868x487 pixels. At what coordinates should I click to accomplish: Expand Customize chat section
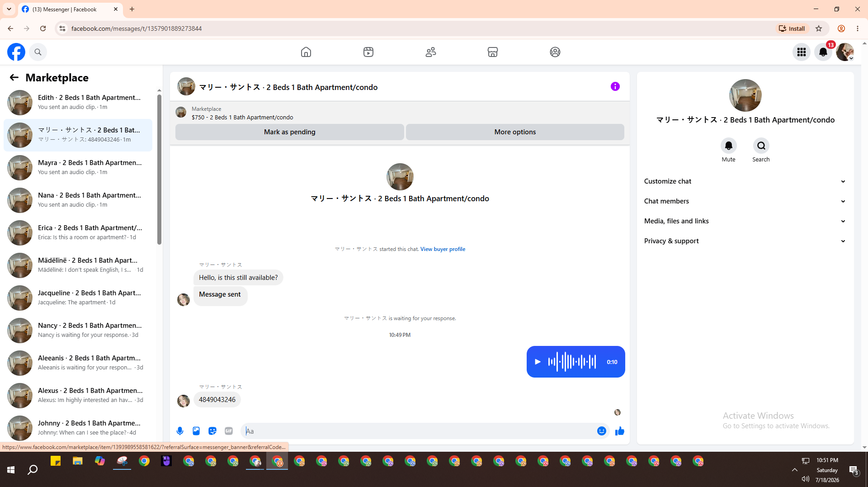[x=745, y=181]
